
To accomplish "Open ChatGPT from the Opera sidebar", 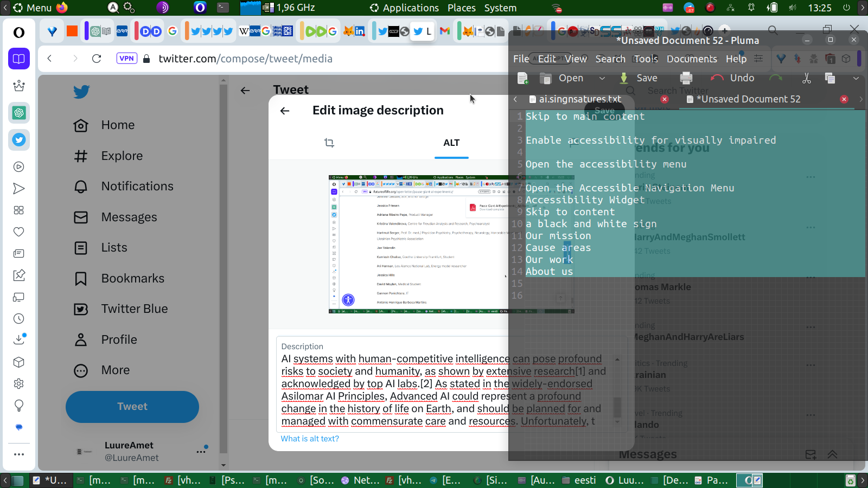I will pos(19,113).
